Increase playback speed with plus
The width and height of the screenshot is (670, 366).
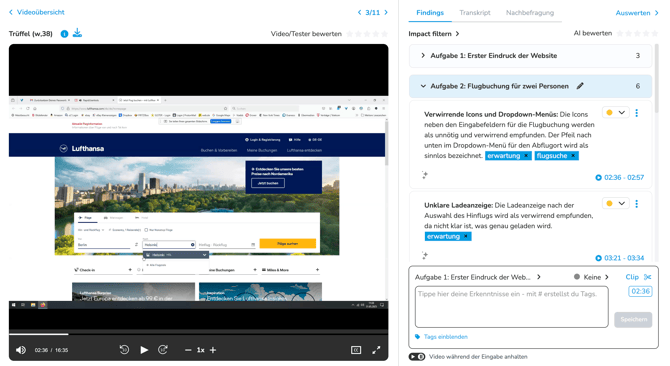(x=213, y=350)
